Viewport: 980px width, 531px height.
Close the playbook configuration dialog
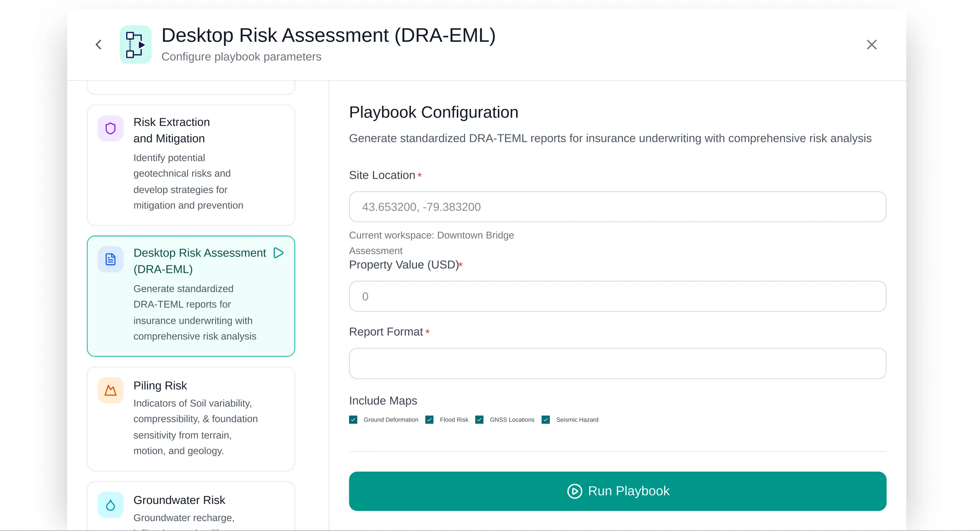click(x=871, y=45)
